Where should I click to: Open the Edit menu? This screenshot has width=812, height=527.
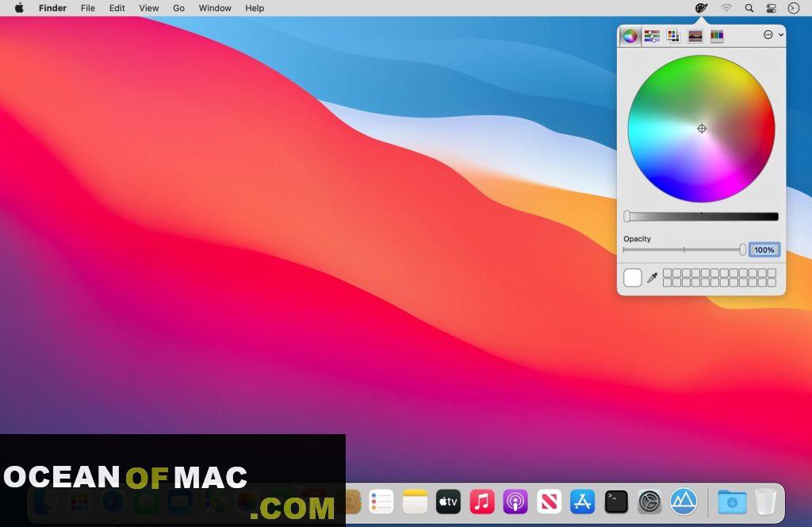(117, 8)
